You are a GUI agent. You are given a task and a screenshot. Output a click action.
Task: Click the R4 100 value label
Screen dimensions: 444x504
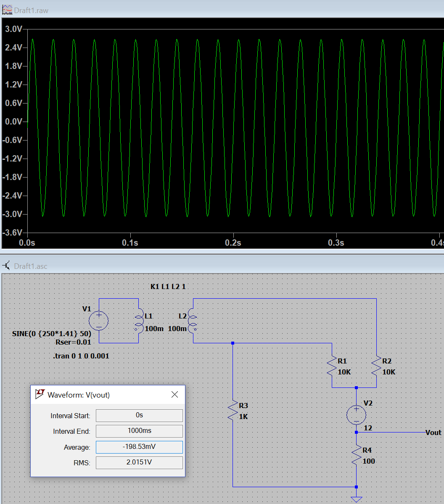pos(369,461)
